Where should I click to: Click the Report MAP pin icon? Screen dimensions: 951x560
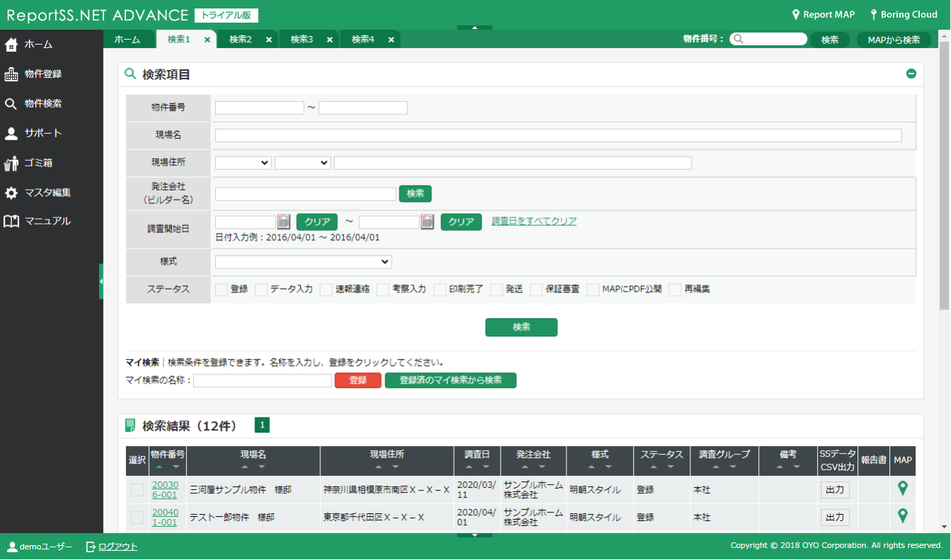795,14
